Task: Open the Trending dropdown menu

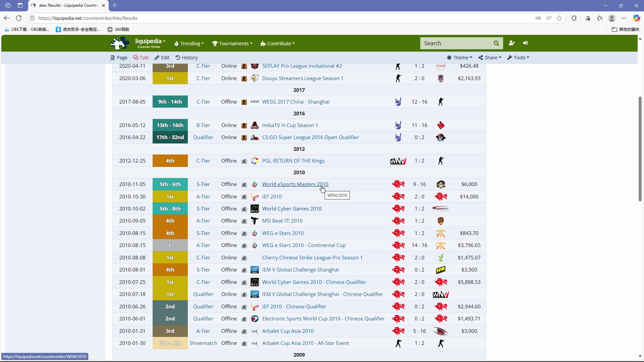Action: pyautogui.click(x=189, y=44)
